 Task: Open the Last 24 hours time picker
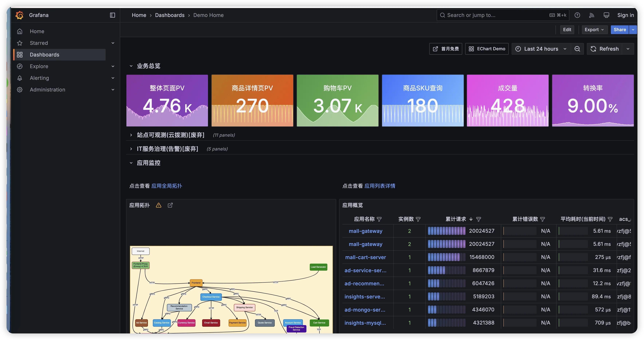541,49
